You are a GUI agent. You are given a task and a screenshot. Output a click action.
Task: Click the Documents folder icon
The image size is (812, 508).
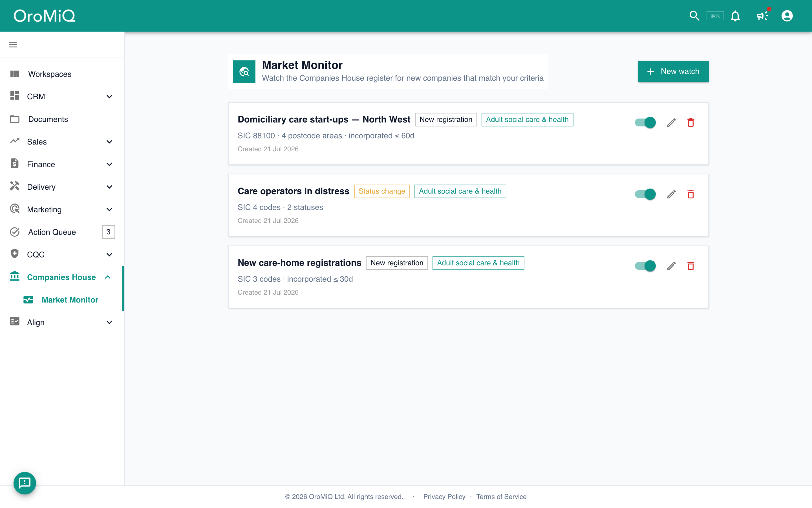pyautogui.click(x=15, y=119)
